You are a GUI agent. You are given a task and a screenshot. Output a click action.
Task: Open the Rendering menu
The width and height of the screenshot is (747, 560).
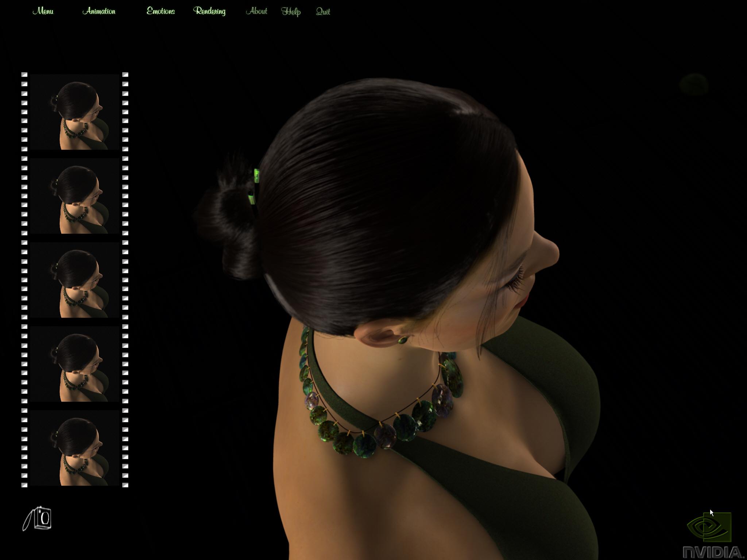[x=209, y=11]
